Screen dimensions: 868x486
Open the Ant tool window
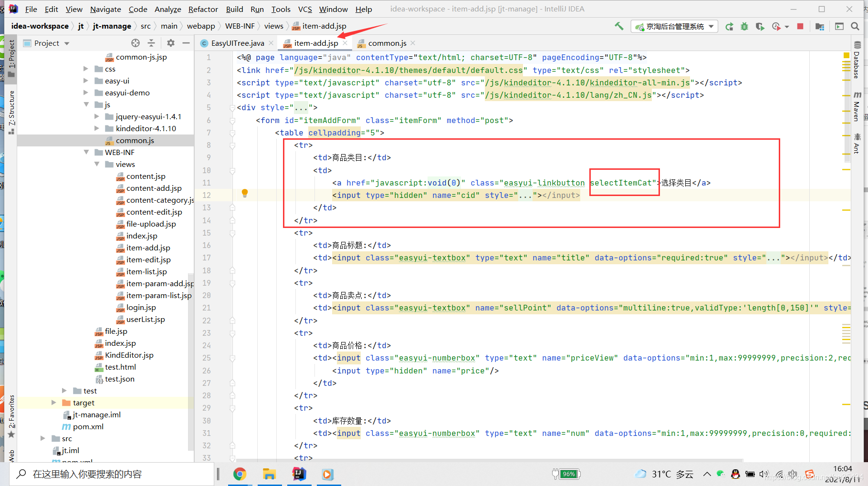pyautogui.click(x=857, y=144)
